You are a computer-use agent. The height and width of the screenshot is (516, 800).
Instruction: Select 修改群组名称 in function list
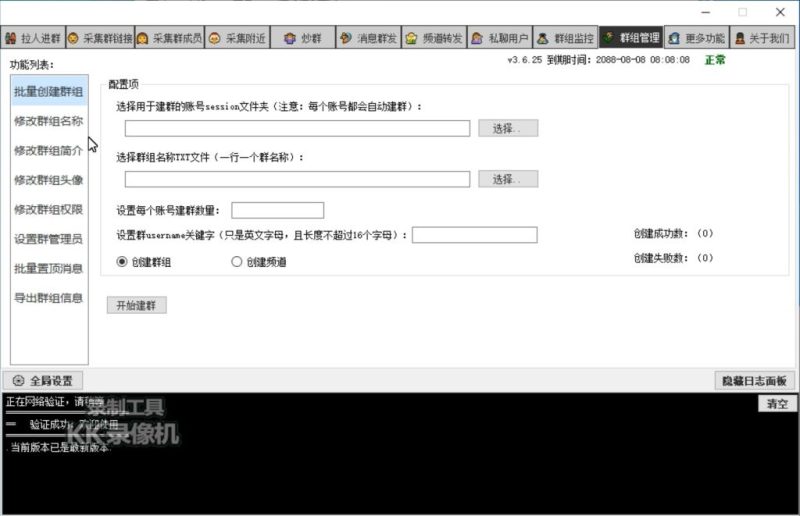pyautogui.click(x=49, y=121)
